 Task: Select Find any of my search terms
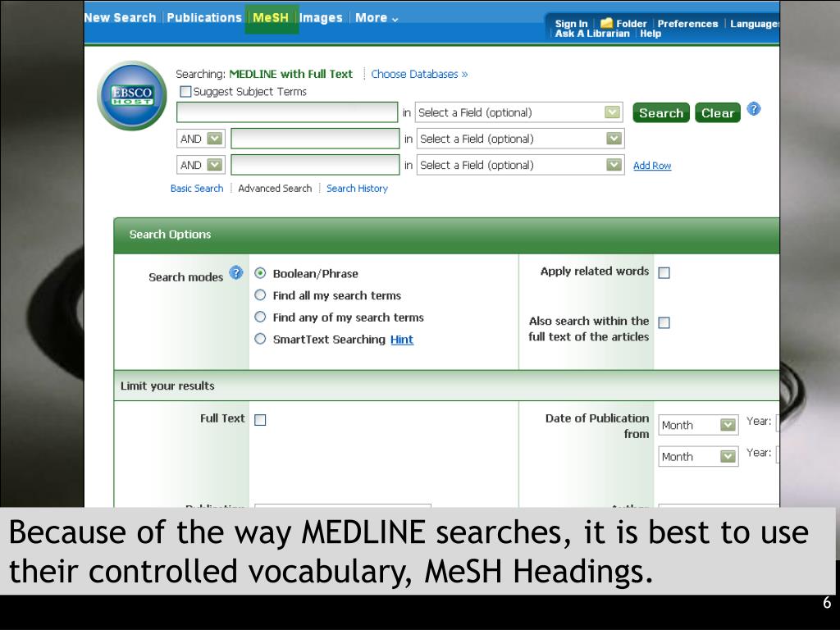[260, 317]
